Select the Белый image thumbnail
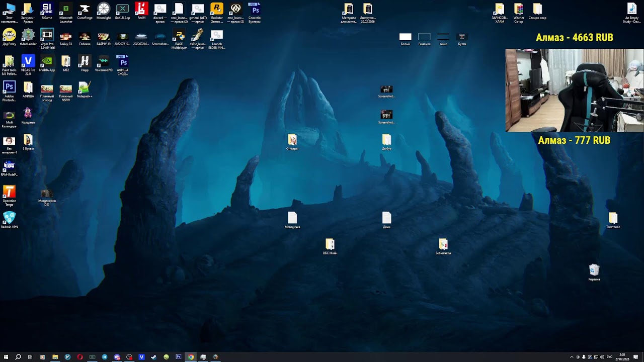The height and width of the screenshot is (362, 644). 406,40
